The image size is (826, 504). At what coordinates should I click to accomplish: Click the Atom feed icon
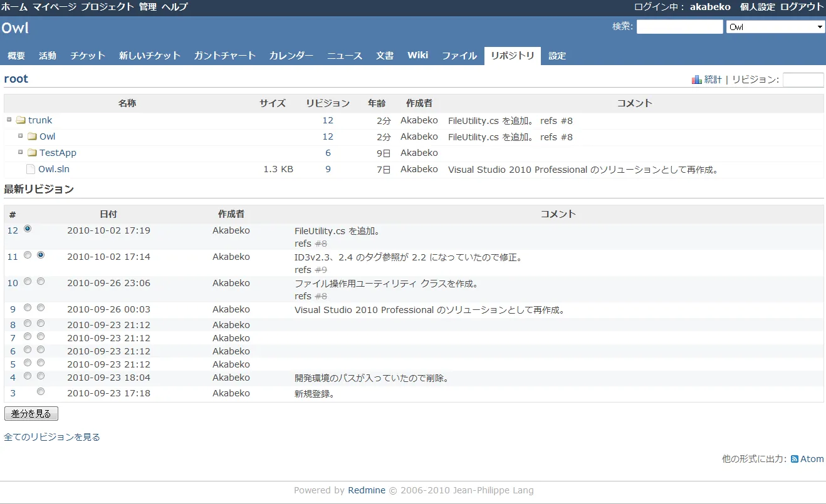793,458
